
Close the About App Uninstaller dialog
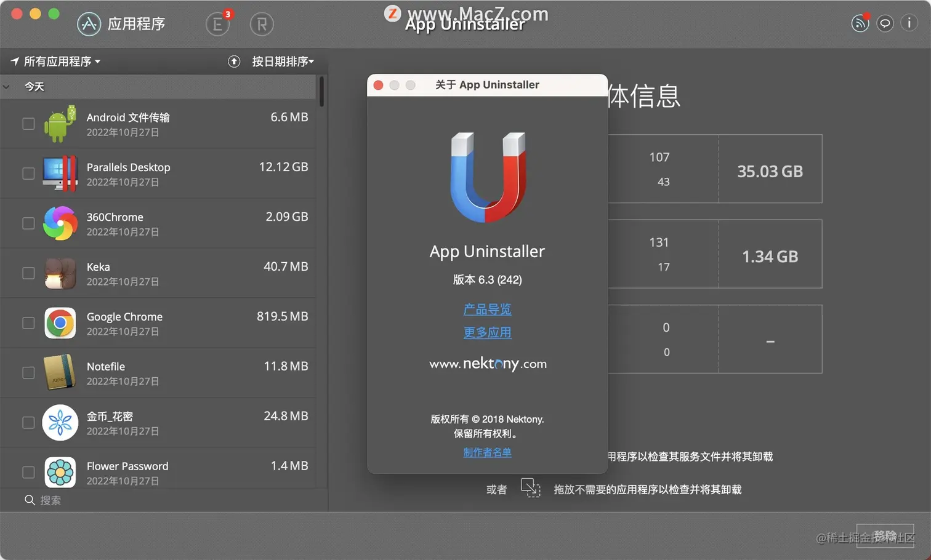(x=379, y=85)
